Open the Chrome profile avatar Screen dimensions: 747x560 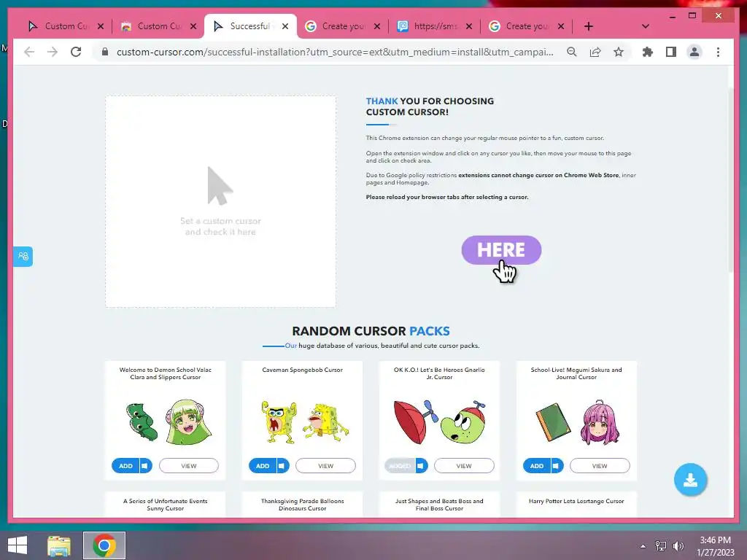tap(694, 52)
